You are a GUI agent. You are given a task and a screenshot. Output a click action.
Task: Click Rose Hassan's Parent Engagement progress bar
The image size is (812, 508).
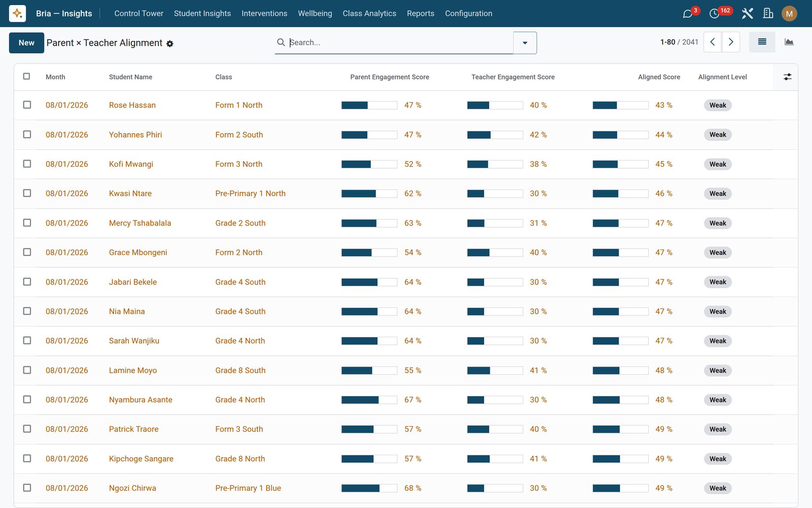click(369, 105)
